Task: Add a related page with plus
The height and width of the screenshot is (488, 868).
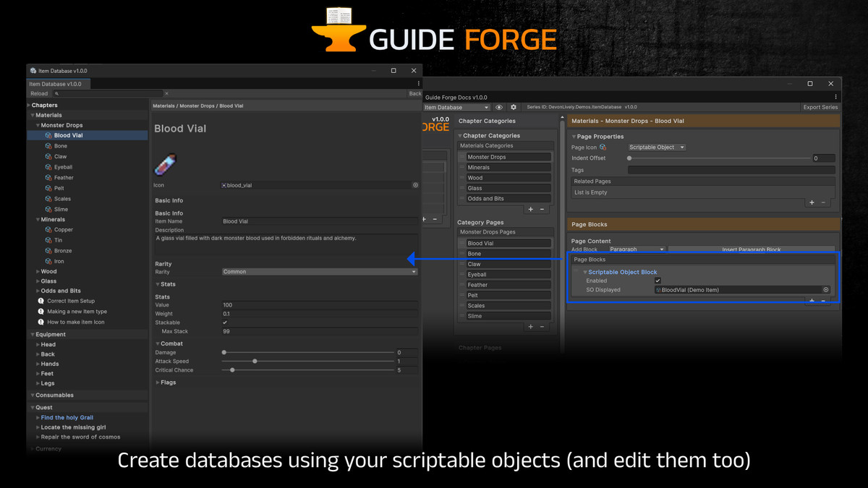Action: coord(812,202)
